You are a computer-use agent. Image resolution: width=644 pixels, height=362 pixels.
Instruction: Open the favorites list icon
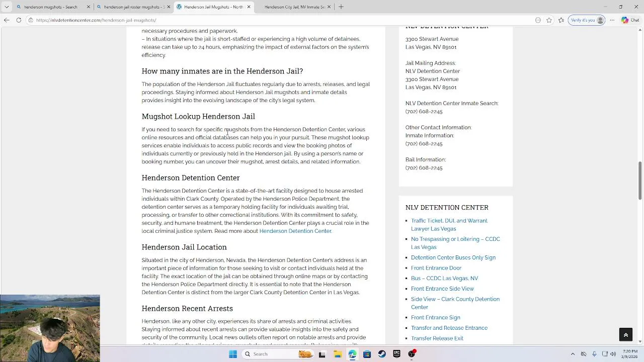pos(561,20)
